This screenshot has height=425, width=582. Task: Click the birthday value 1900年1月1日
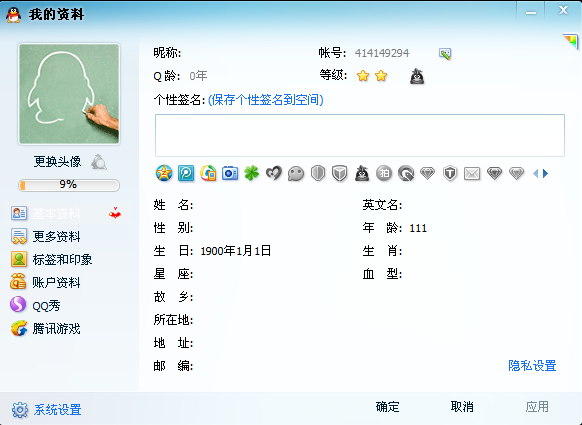click(x=235, y=251)
